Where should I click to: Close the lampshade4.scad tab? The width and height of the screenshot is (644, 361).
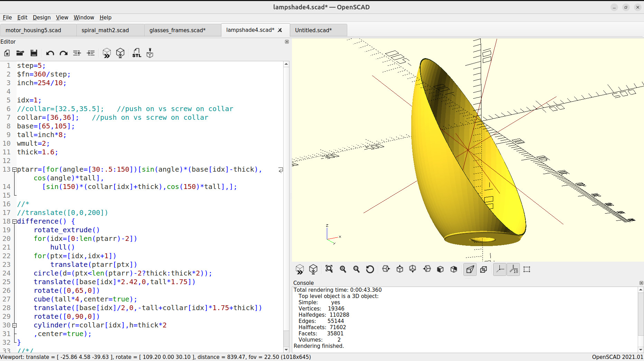(280, 30)
